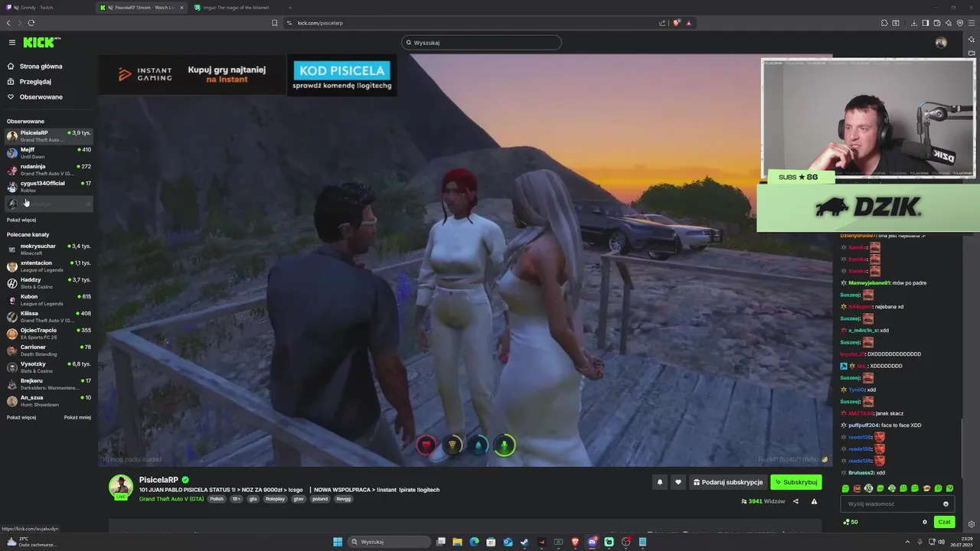Reload the page with browser refresh
The width and height of the screenshot is (980, 551).
(x=31, y=23)
